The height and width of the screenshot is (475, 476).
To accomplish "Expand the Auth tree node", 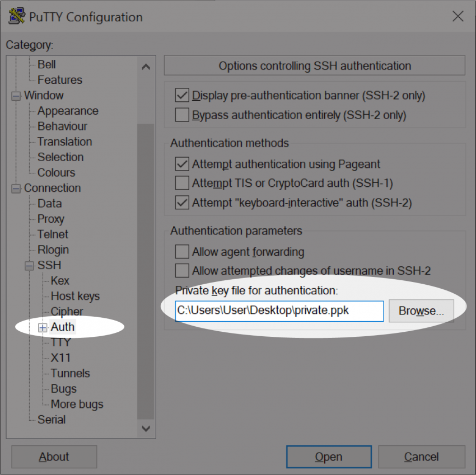I will 43,327.
